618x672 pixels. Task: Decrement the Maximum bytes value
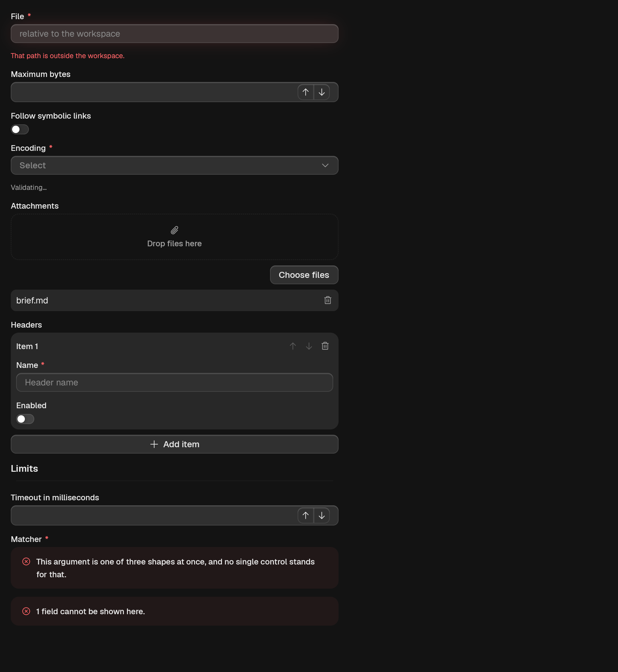322,92
